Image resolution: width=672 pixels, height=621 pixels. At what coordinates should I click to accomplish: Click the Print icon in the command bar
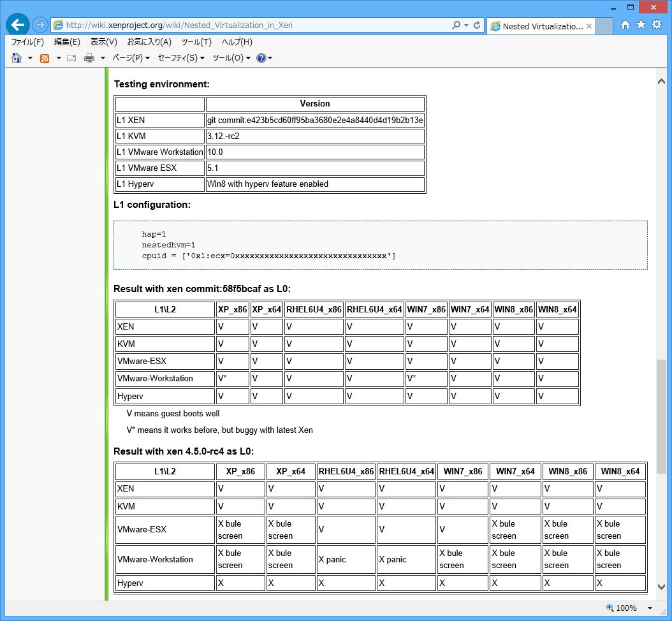[89, 58]
